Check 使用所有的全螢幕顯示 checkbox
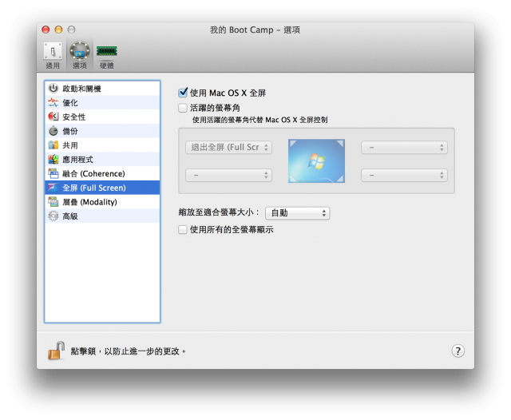This screenshot has width=511, height=420. pyautogui.click(x=183, y=230)
